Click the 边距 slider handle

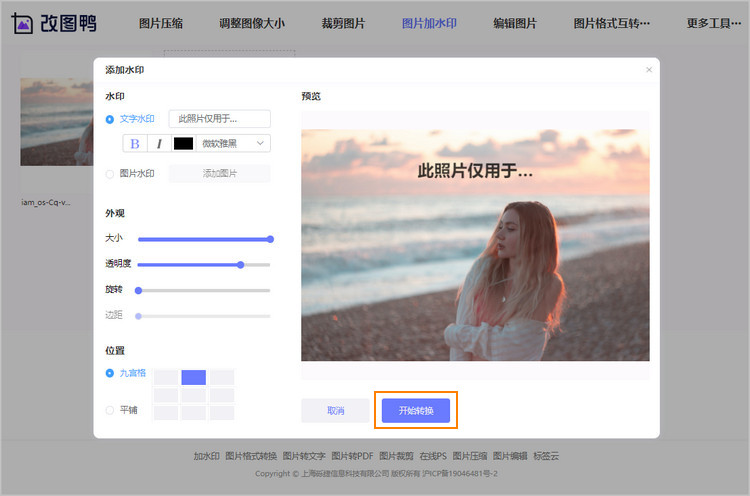[x=138, y=316]
